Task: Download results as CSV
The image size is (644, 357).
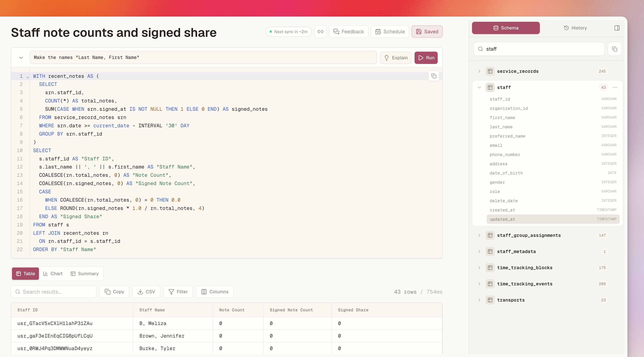Action: click(x=146, y=292)
